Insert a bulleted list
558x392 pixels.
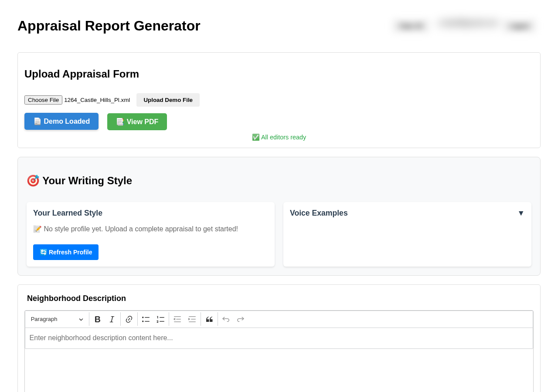(x=146, y=319)
